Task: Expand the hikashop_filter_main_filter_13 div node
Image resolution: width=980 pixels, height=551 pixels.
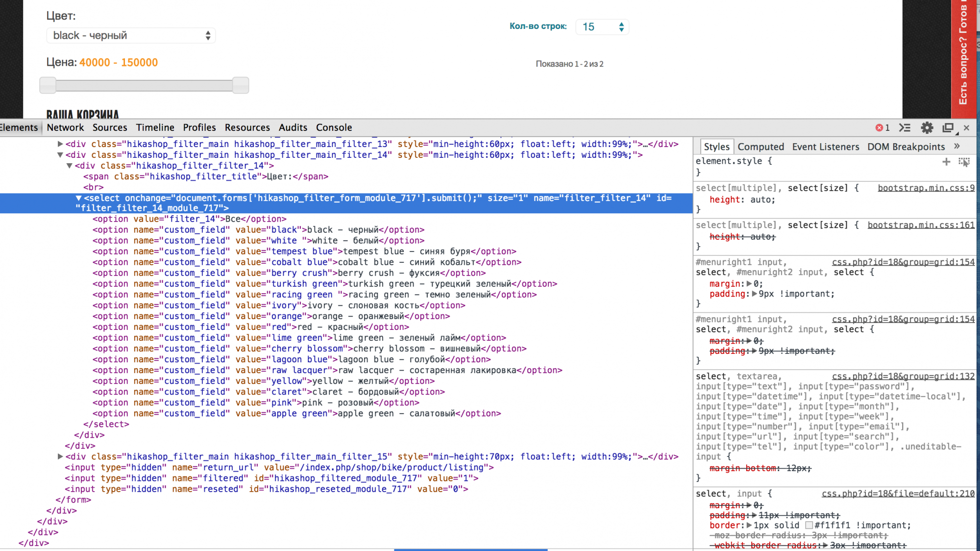Action: (x=60, y=144)
